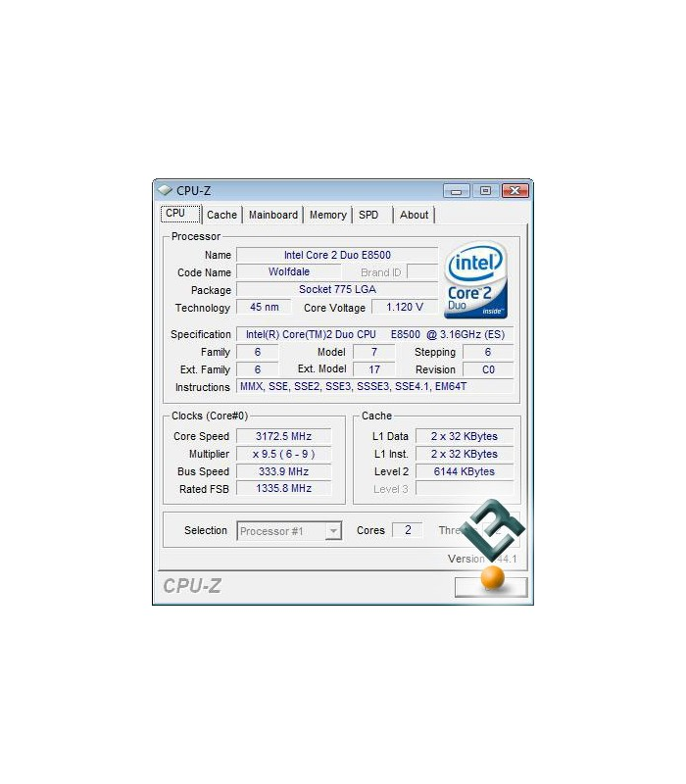Click the CPU-Z title bar icon
The width and height of the screenshot is (686, 784).
pyautogui.click(x=165, y=190)
